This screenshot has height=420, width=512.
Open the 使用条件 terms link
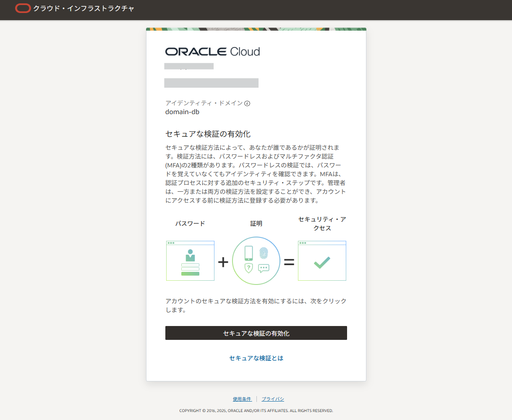(242, 399)
